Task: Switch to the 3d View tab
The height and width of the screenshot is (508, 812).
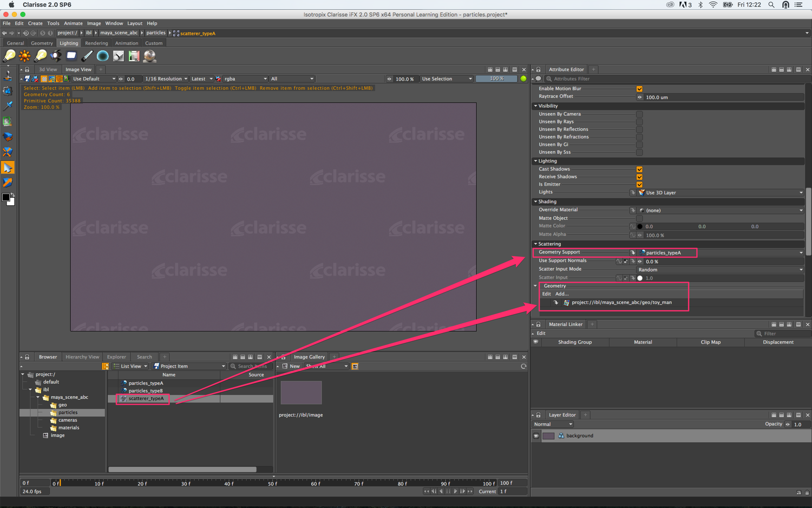Action: pyautogui.click(x=48, y=69)
